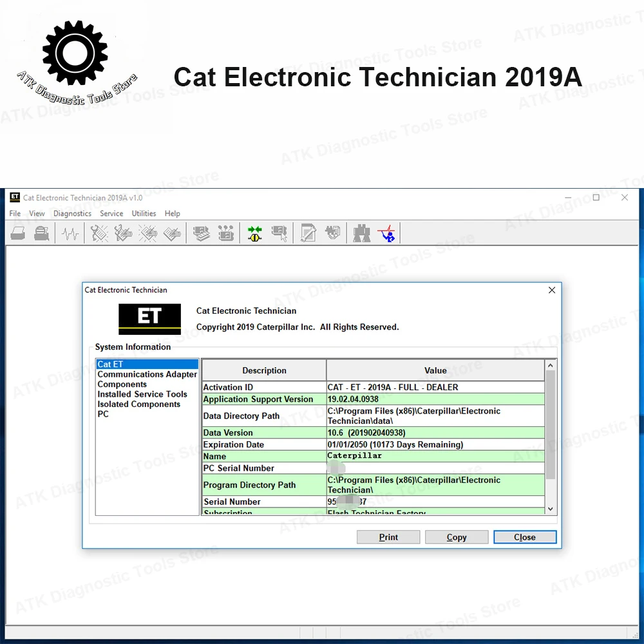Screen dimensions: 644x644
Task: Open the Configuration tool icon
Action: (x=226, y=233)
